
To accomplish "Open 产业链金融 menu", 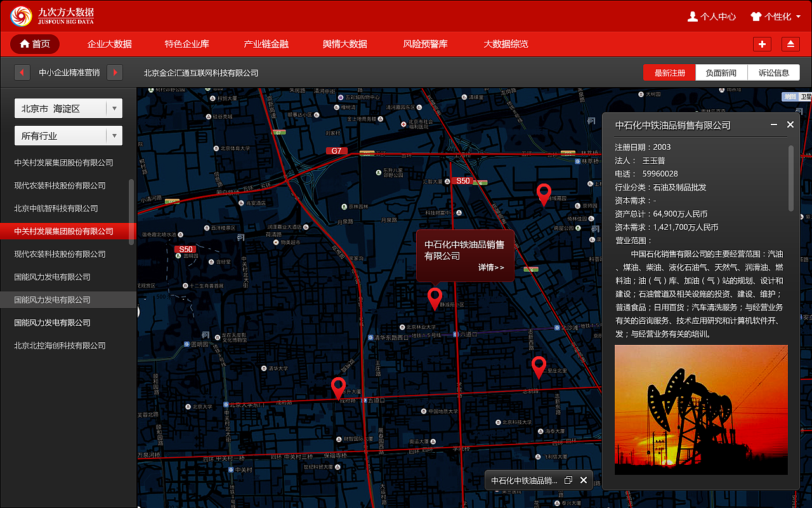I will tap(266, 44).
